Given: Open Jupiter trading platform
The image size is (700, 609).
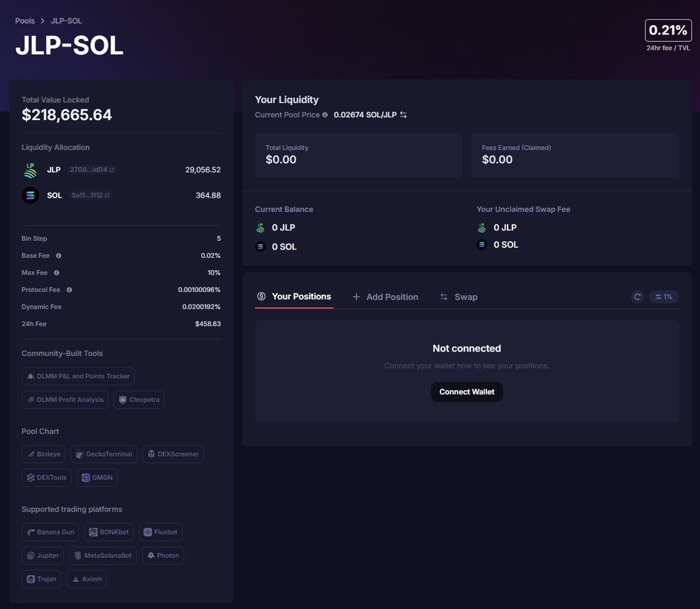Looking at the screenshot, I should click(42, 555).
